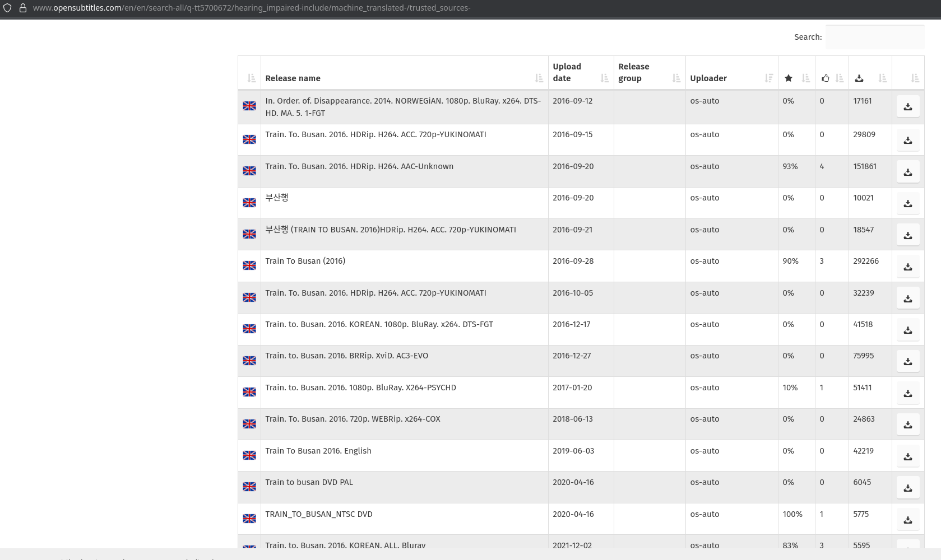Sort table by Release group
Image resolution: width=941 pixels, height=560 pixels.
pos(650,73)
